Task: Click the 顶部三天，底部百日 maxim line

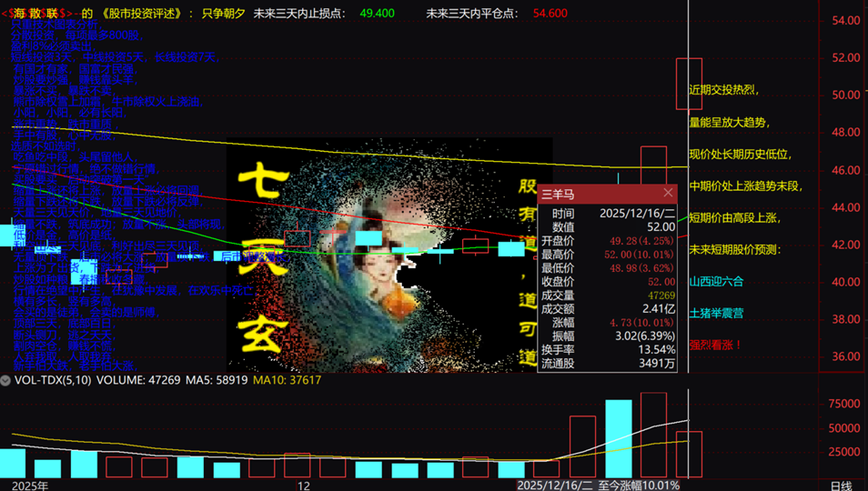Action: (x=64, y=324)
